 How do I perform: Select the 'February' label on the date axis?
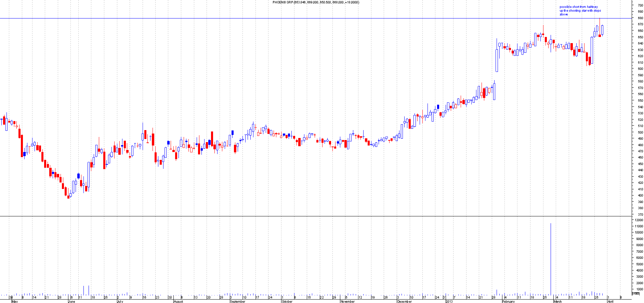tap(509, 302)
